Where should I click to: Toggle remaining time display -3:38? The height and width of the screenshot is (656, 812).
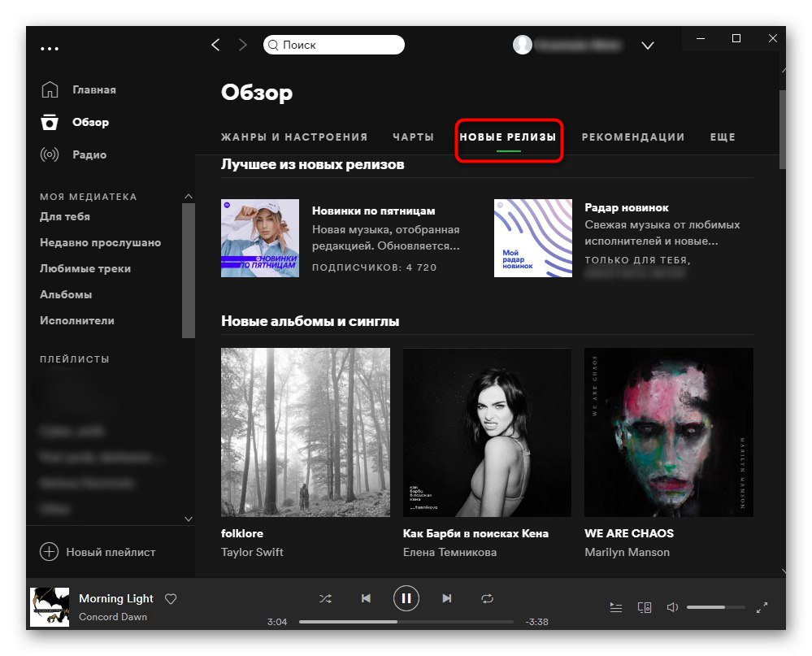(536, 622)
